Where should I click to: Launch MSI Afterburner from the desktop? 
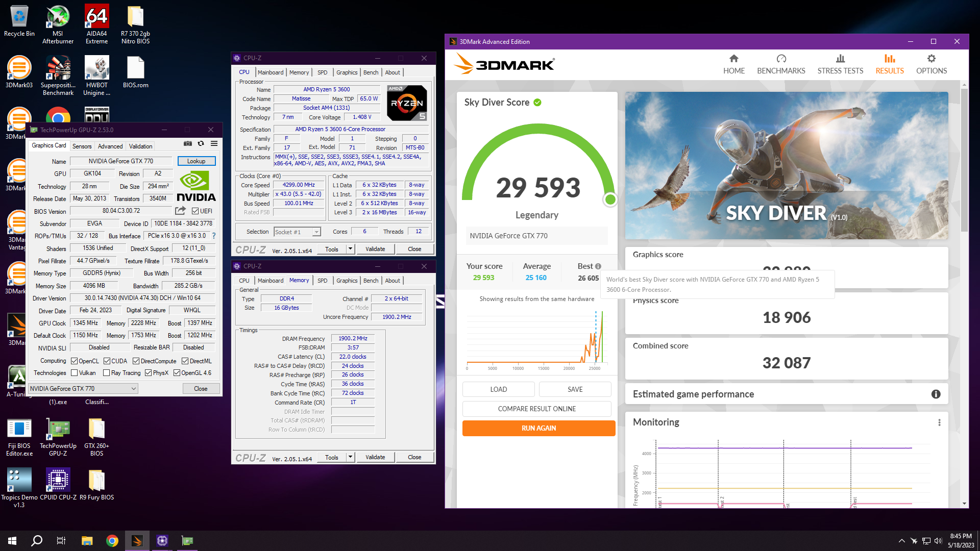58,24
